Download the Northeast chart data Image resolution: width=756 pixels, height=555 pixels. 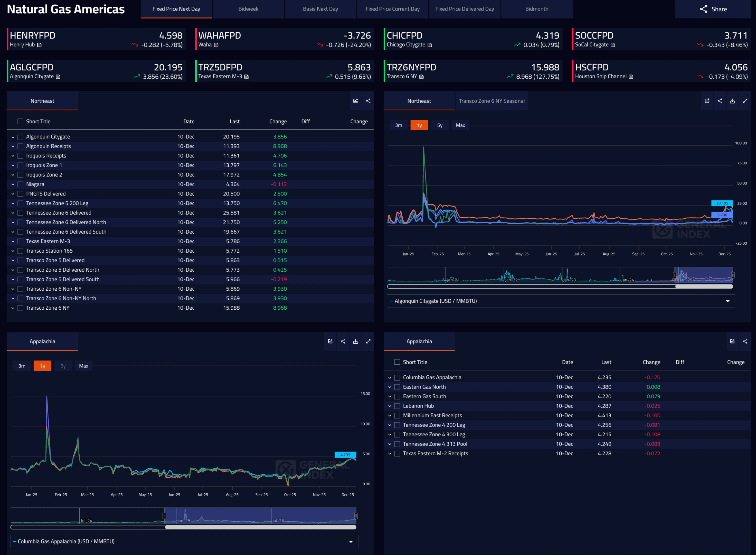coord(732,101)
